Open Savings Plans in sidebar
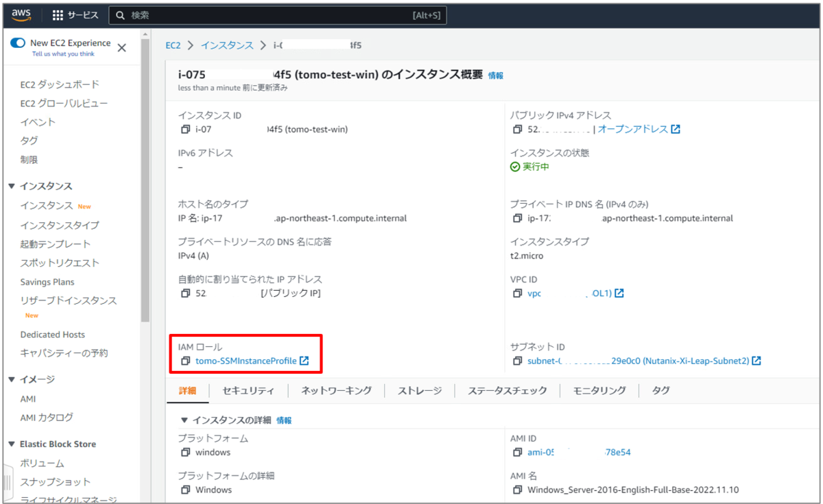 click(x=47, y=282)
